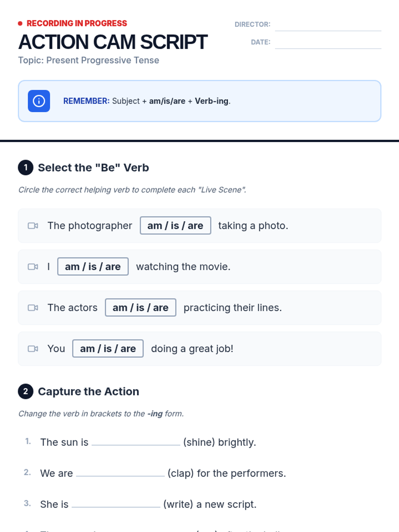This screenshot has width=399, height=532.
Task: Click the blue info icon beside REMEMBER
Action: pos(39,101)
